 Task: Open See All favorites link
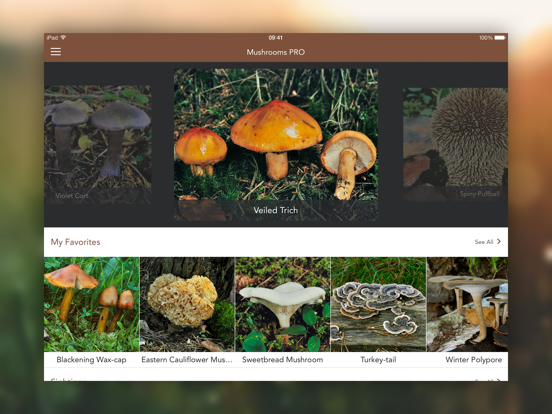484,242
